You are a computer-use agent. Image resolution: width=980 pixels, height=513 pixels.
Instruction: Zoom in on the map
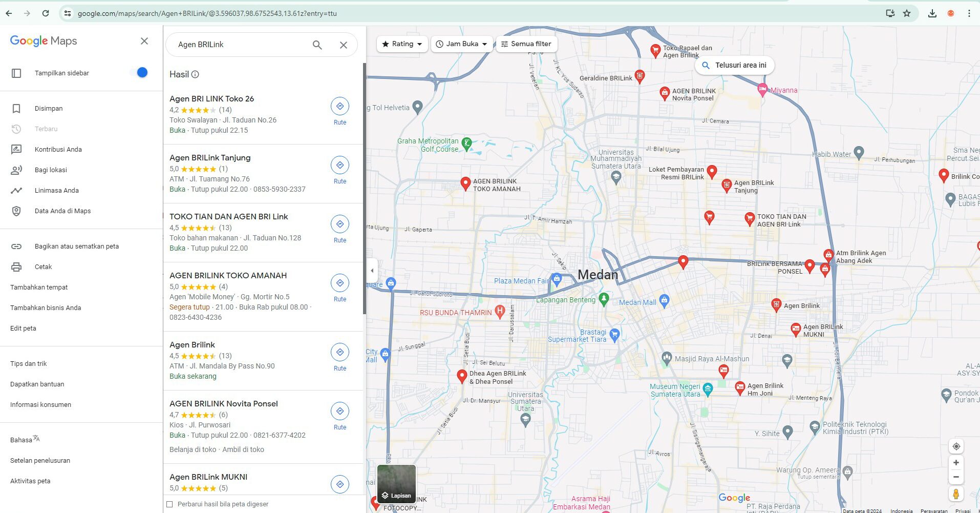tap(956, 463)
